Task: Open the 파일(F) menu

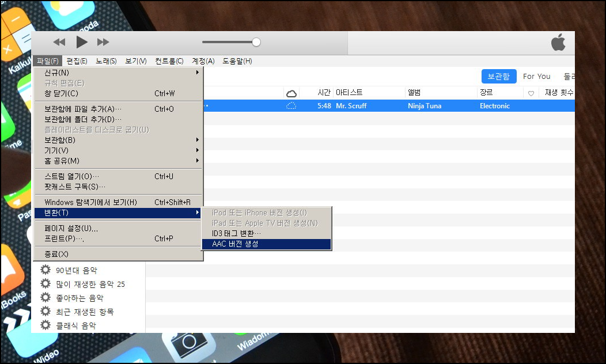Action: tap(48, 61)
